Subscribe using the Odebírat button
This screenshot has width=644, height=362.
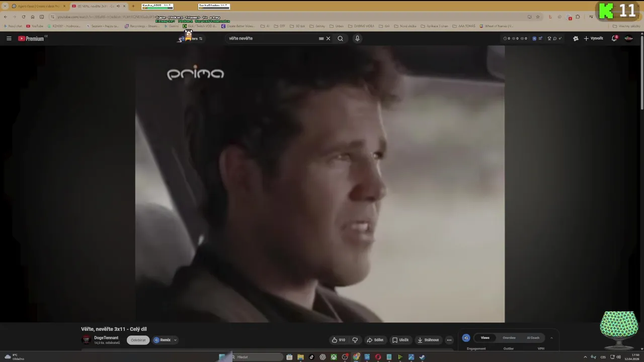[138, 340]
